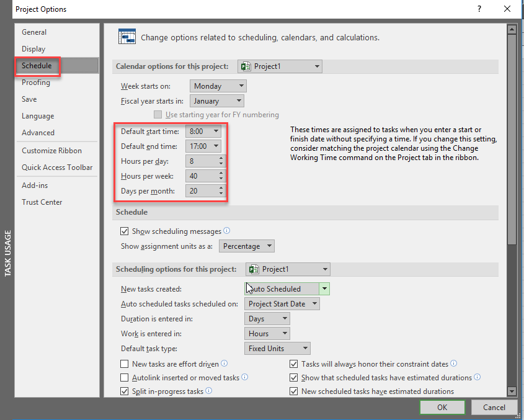The image size is (524, 420).
Task: Open the Default task type dropdown
Action: click(x=278, y=349)
